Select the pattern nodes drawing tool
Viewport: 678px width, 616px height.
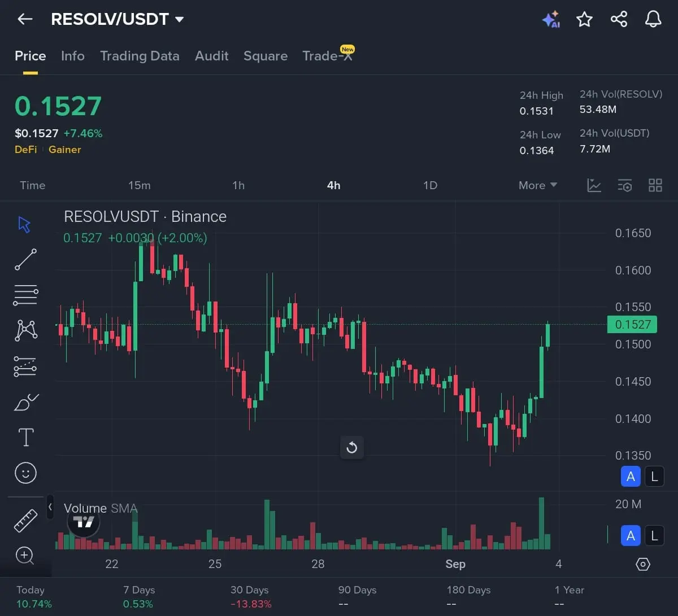point(25,330)
